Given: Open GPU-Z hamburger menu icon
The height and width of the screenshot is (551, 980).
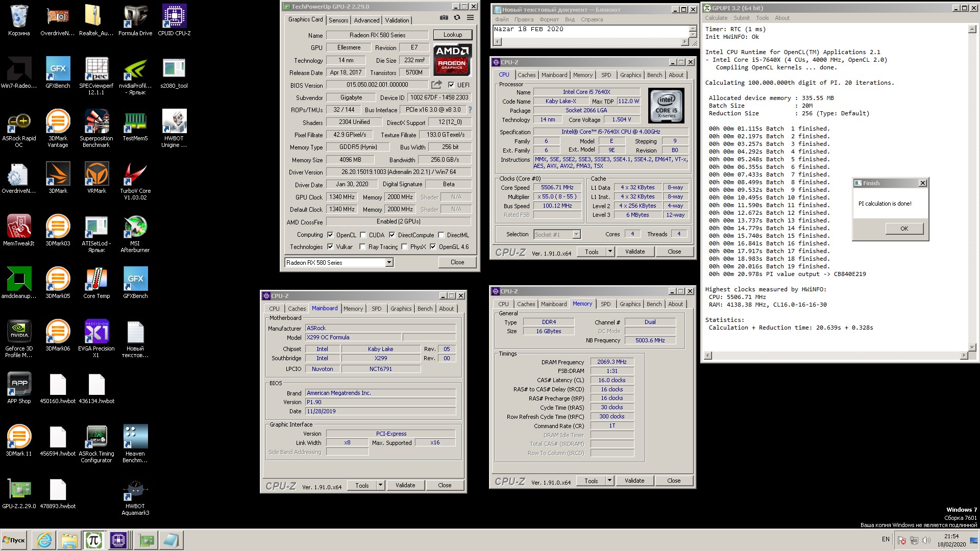Looking at the screenshot, I should click(470, 18).
